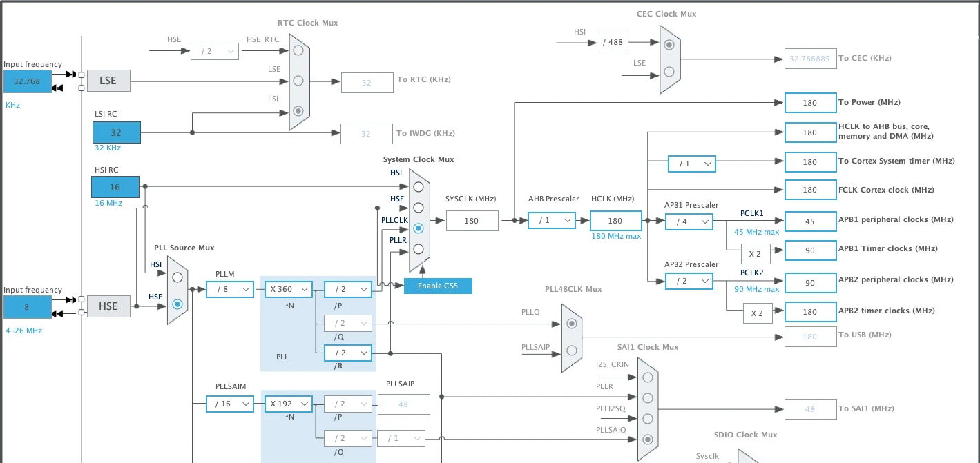
Task: Select PLLR in the SAI1 Clock Mux
Action: point(647,398)
